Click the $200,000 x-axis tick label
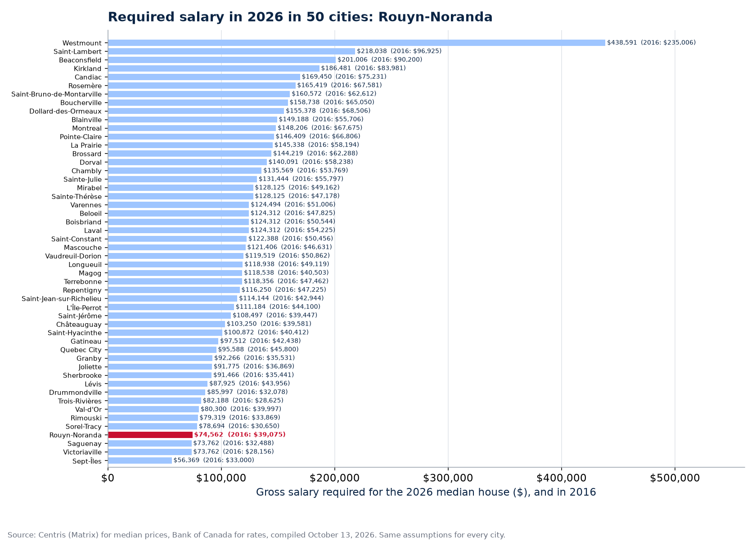 click(335, 478)
